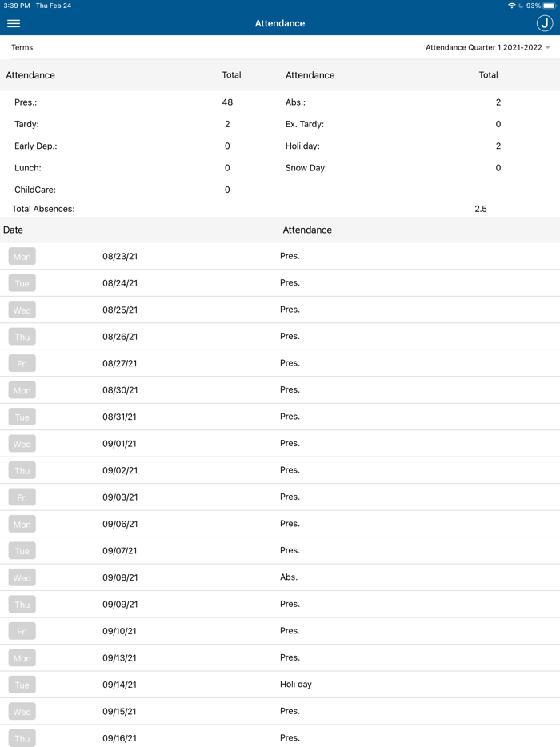This screenshot has width=560, height=747.
Task: Expand the Terms selection row
Action: pyautogui.click(x=22, y=48)
